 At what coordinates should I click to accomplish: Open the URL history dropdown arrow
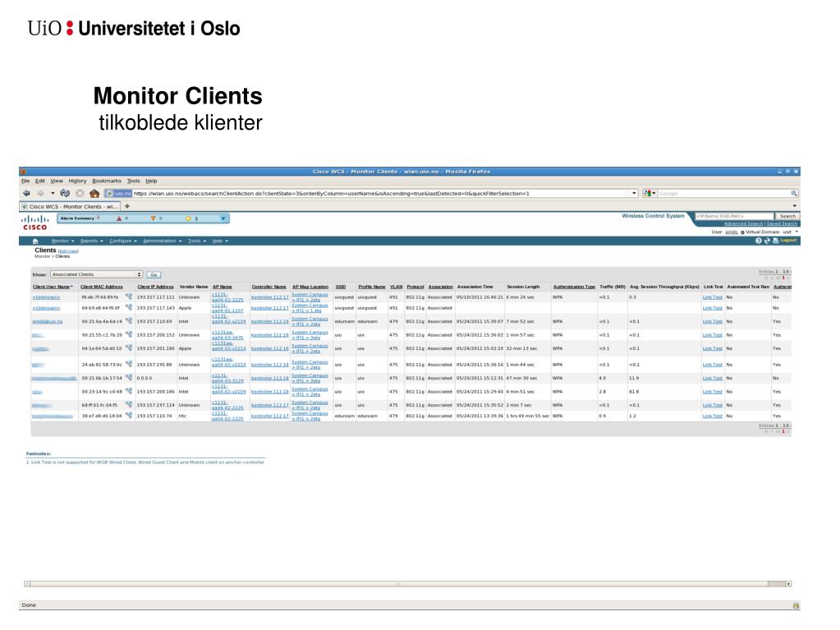pyautogui.click(x=634, y=193)
